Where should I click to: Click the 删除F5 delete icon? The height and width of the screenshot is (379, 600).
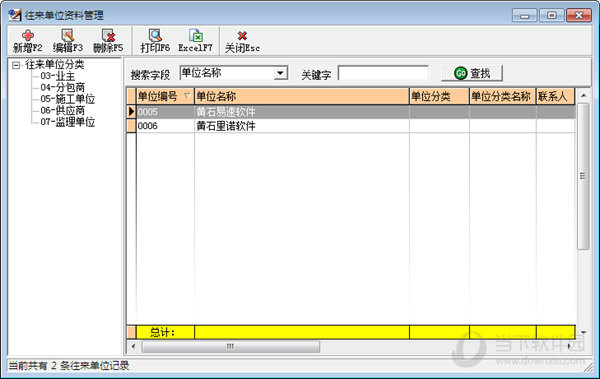(108, 36)
